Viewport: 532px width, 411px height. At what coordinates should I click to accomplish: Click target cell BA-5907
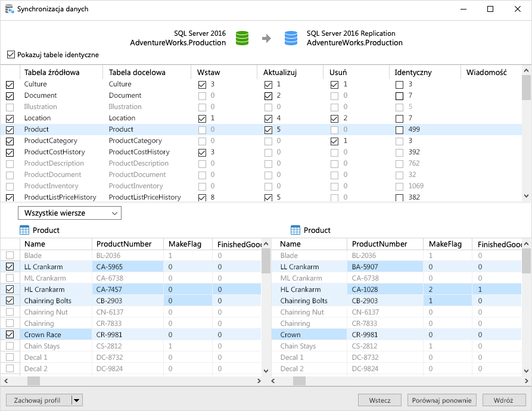[x=385, y=267]
